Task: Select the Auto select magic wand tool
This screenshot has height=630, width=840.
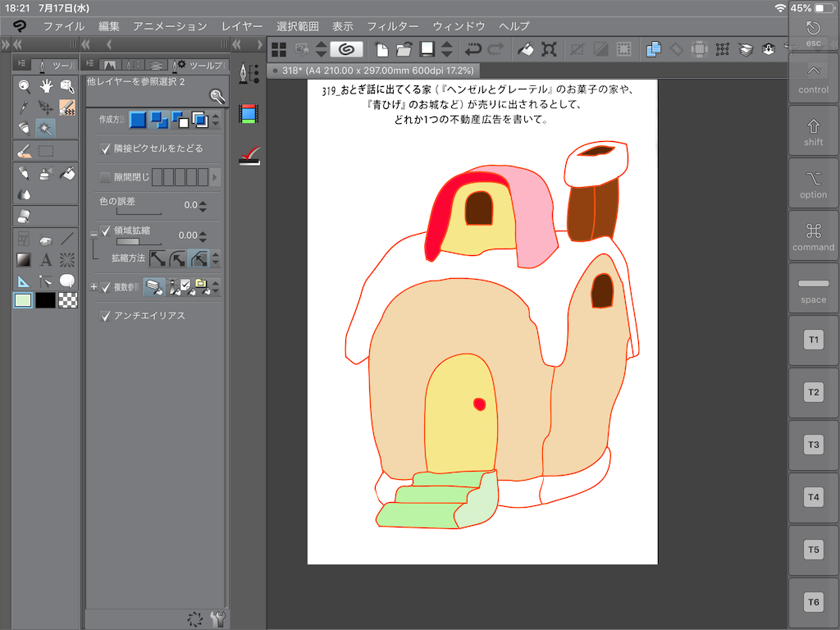Action: click(x=46, y=128)
